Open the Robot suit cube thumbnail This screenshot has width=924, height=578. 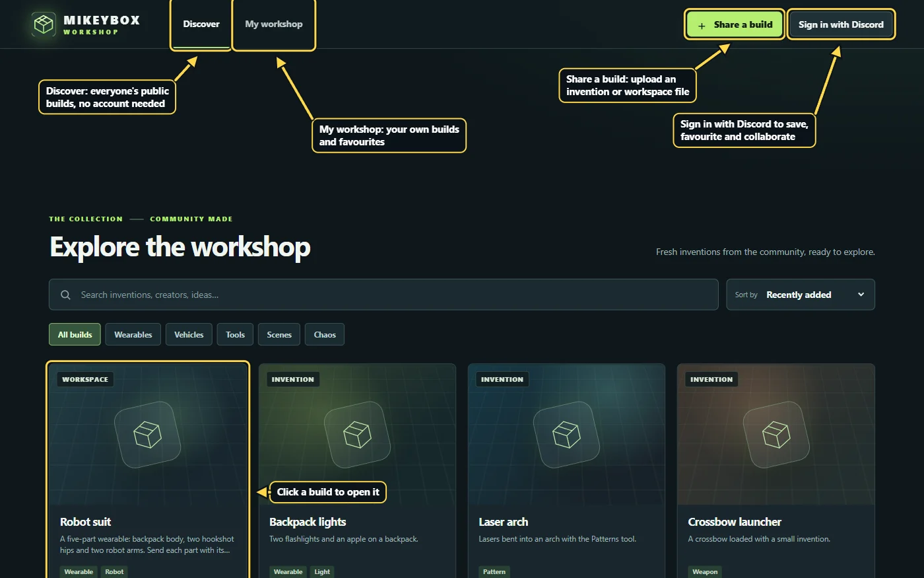(x=147, y=435)
